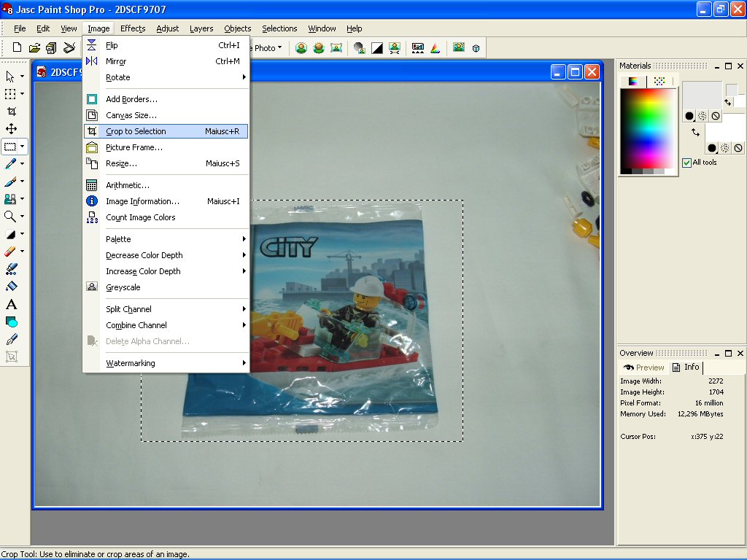
Task: Toggle transparent on foreground material
Action: [x=716, y=116]
